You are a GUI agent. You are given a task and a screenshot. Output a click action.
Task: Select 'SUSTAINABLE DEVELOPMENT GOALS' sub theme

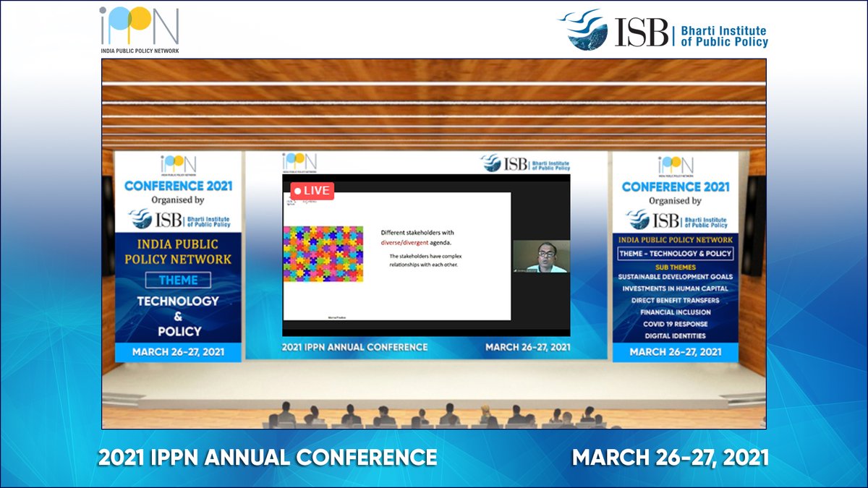[676, 277]
